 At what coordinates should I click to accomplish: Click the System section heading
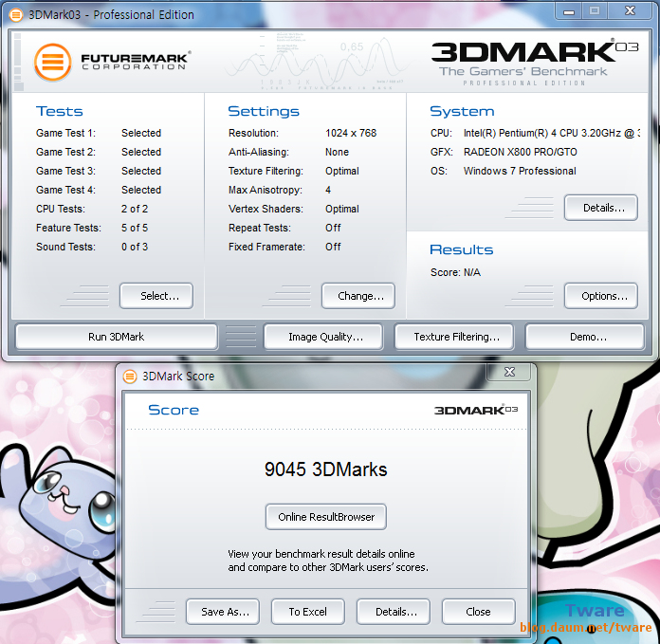click(x=462, y=111)
